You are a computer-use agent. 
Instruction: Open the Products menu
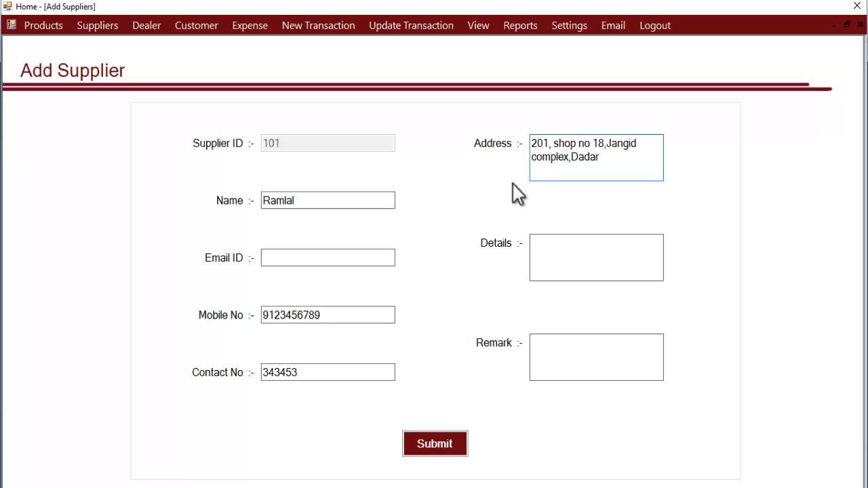43,25
